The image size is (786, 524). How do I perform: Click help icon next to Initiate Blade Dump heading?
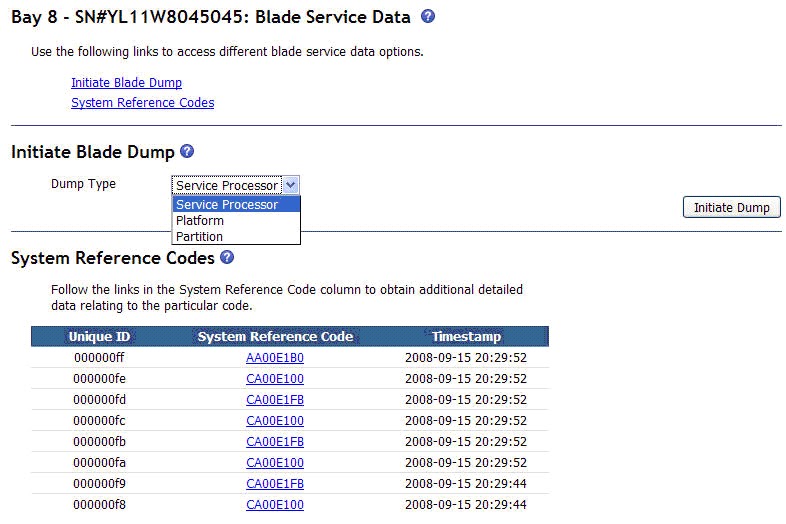pos(187,151)
